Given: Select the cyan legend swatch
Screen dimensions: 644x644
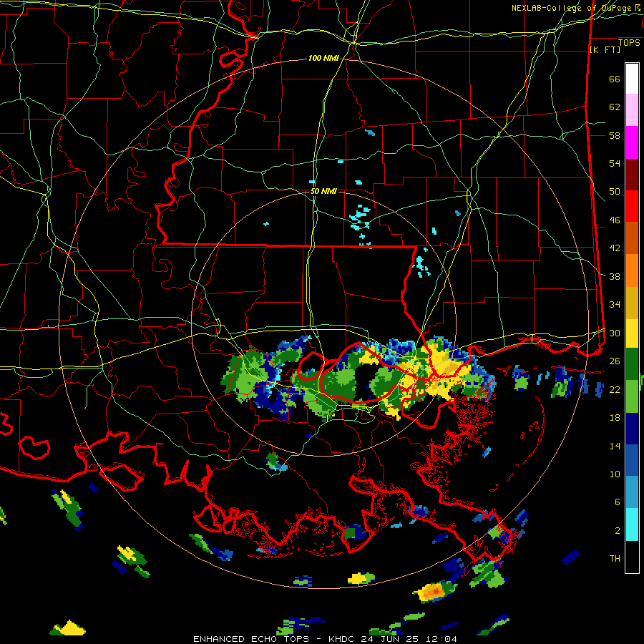Looking at the screenshot, I should tap(632, 525).
